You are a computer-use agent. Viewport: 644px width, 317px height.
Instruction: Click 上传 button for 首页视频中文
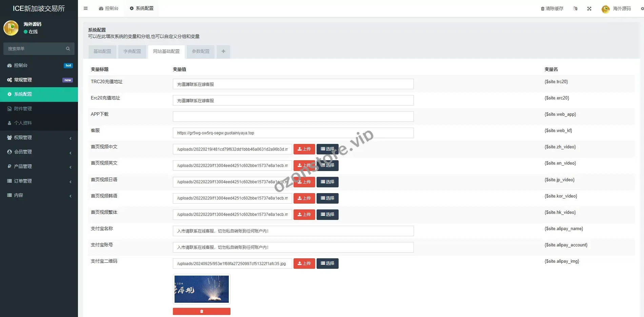tap(304, 149)
